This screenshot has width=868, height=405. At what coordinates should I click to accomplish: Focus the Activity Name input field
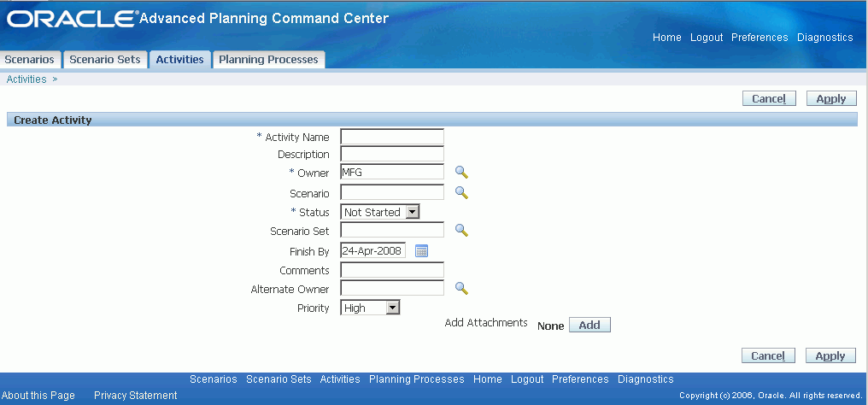click(x=392, y=136)
